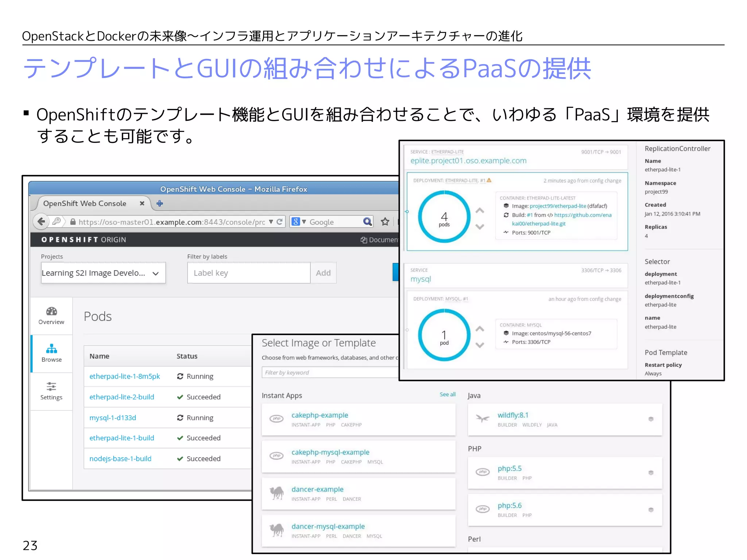Click the wildfly icon

tap(483, 419)
